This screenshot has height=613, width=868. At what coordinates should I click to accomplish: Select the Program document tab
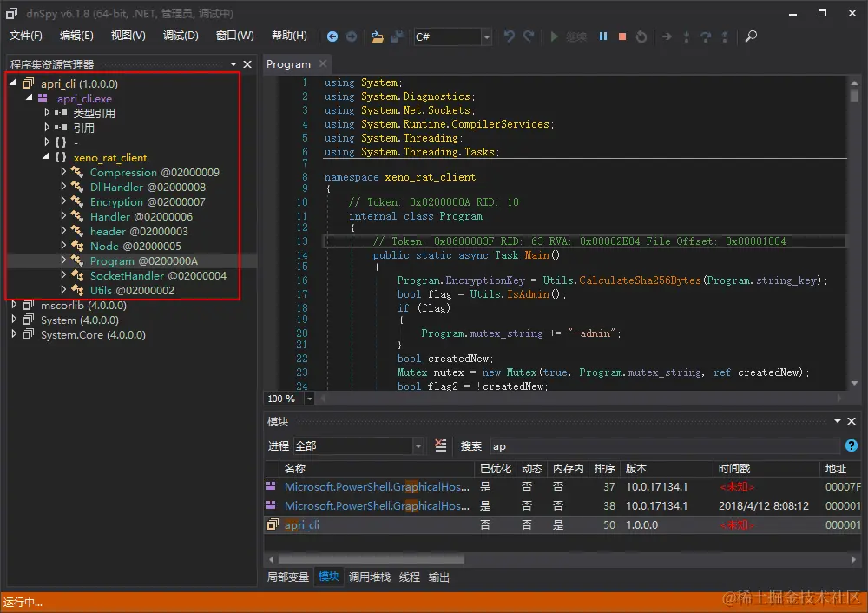coord(288,64)
